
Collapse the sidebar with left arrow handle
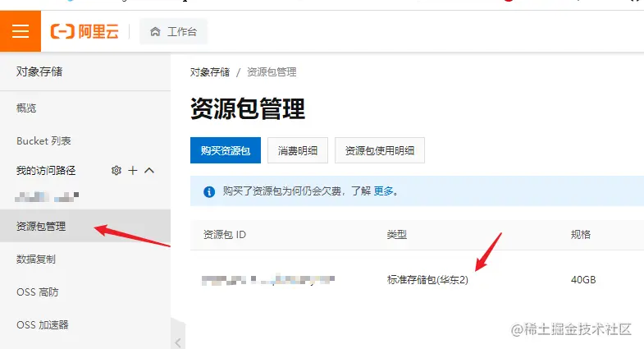tap(178, 342)
